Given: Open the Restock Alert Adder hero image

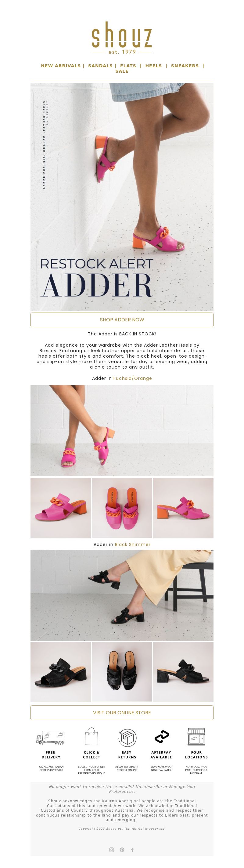Looking at the screenshot, I should click(x=122, y=197).
